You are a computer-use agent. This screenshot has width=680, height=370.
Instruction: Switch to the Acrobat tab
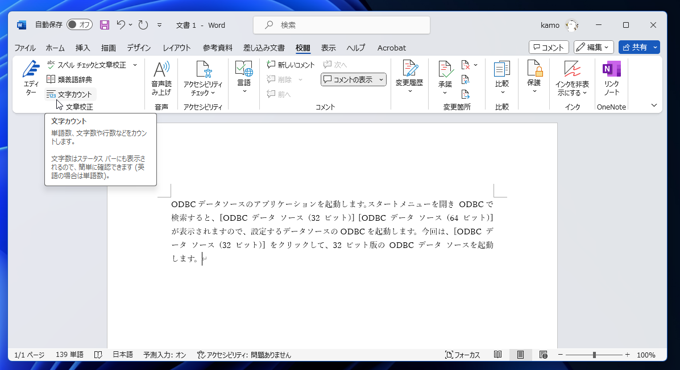[391, 48]
